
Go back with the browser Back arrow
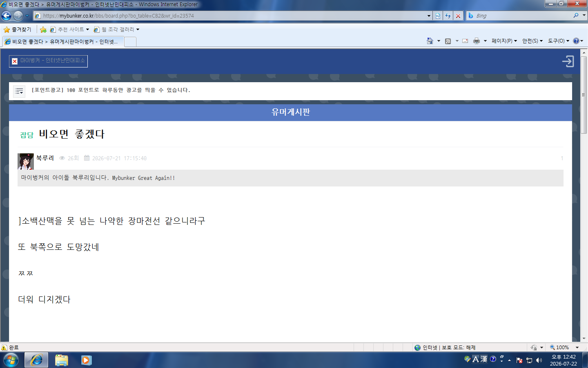click(x=7, y=16)
